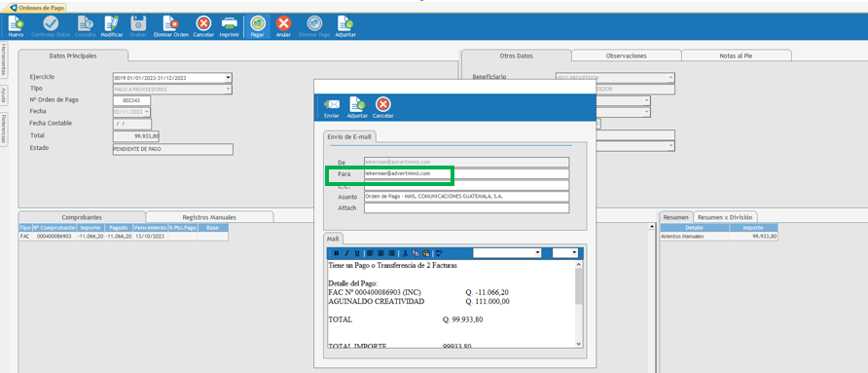This screenshot has height=373, width=868.
Task: Click the 13/10/2023 vencimiento cell
Action: (150, 236)
